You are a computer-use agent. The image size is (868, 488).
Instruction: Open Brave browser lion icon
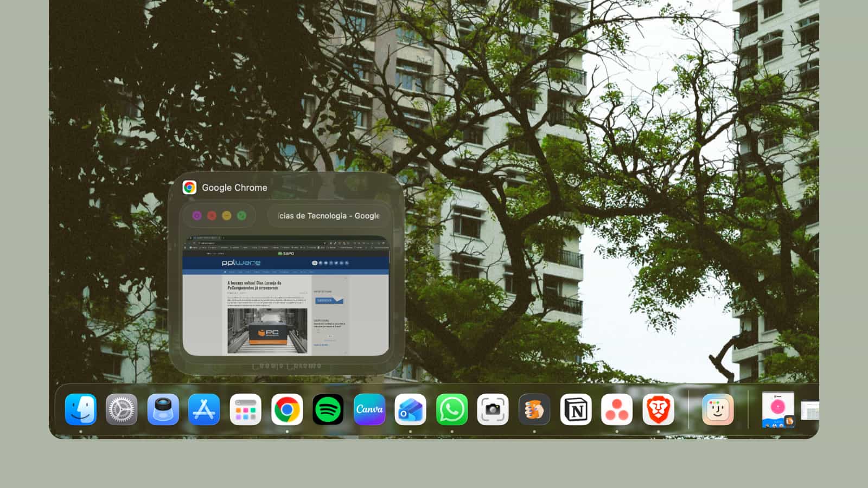pyautogui.click(x=658, y=409)
